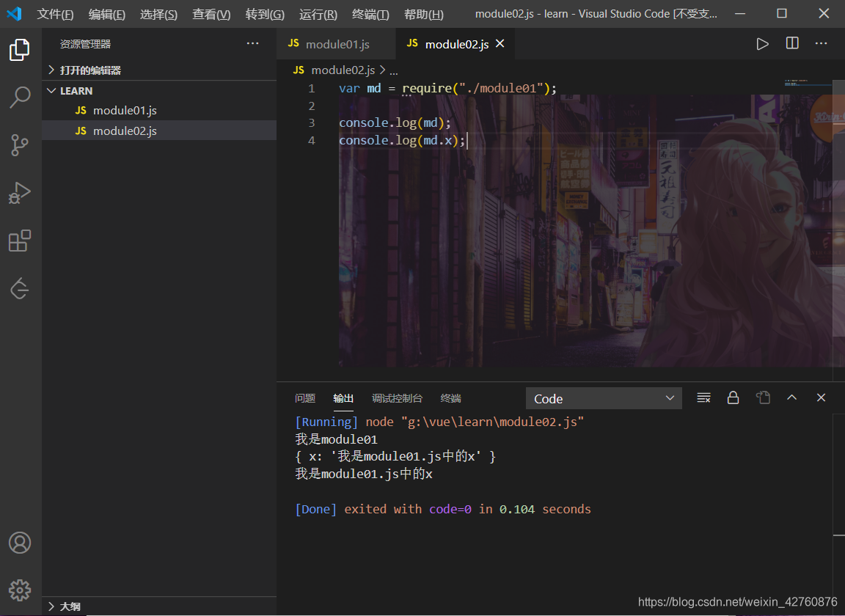Viewport: 845px width, 616px height.
Task: Switch to the 调试控制台 panel tab
Action: point(397,398)
